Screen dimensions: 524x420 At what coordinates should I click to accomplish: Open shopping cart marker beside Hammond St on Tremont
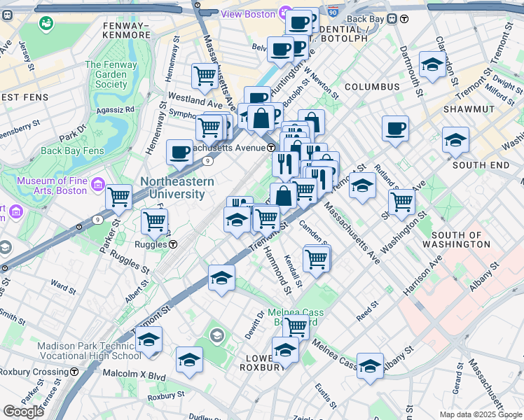(x=266, y=218)
